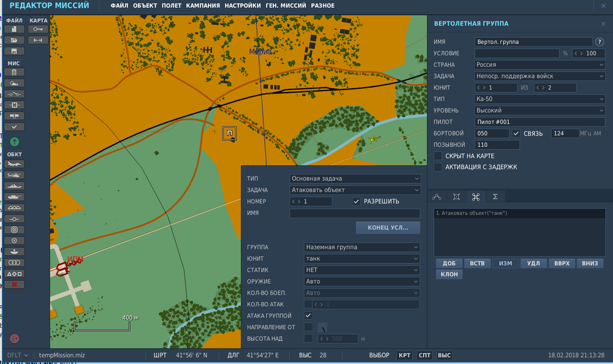
Task: Click the УДЛ button below task list
Action: pyautogui.click(x=533, y=264)
